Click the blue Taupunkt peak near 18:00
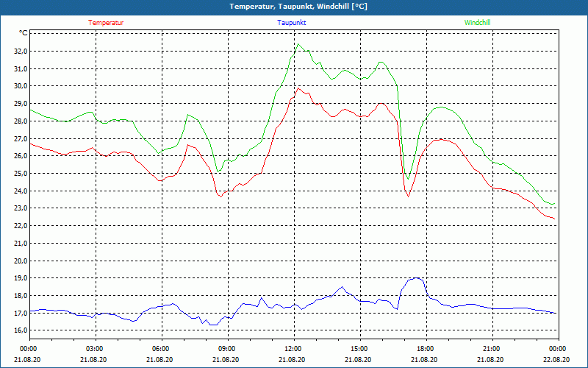Image resolution: width=588 pixels, height=368 pixels. coord(415,278)
